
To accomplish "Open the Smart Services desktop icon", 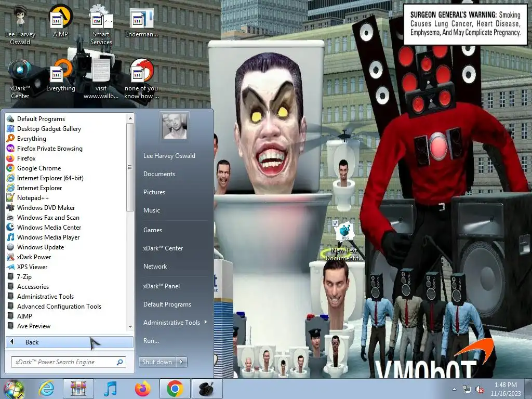I will [x=101, y=25].
